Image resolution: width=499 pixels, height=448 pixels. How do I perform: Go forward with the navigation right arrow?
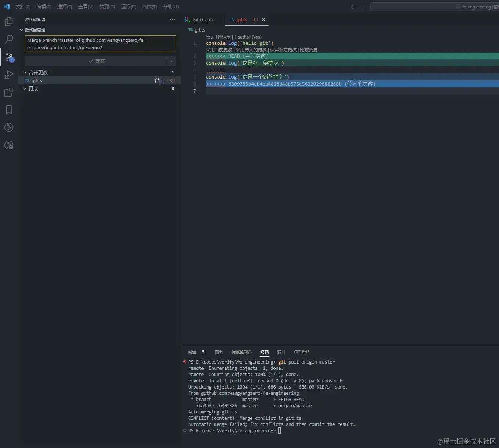pyautogui.click(x=363, y=7)
